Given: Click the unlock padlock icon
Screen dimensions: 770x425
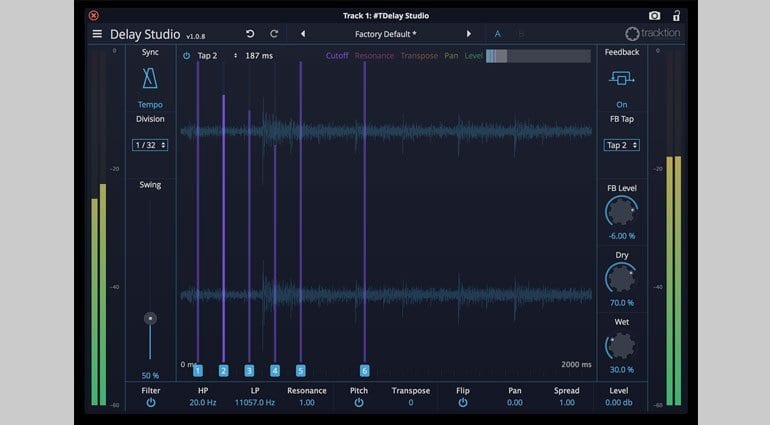Looking at the screenshot, I should point(676,15).
